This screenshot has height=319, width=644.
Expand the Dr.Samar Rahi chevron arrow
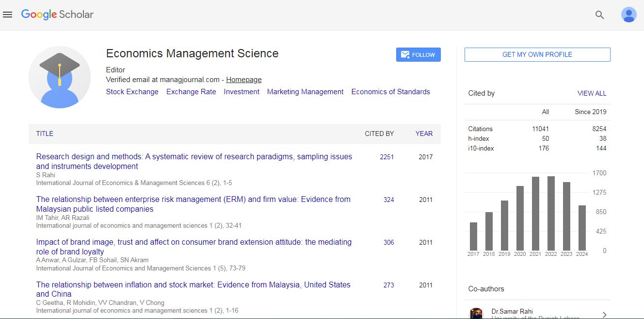[604, 315]
